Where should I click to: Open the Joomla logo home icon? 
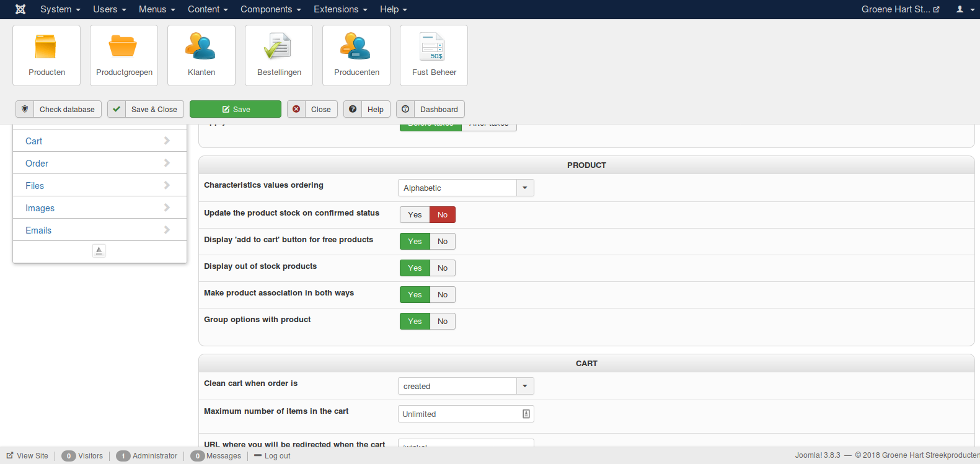click(x=20, y=9)
